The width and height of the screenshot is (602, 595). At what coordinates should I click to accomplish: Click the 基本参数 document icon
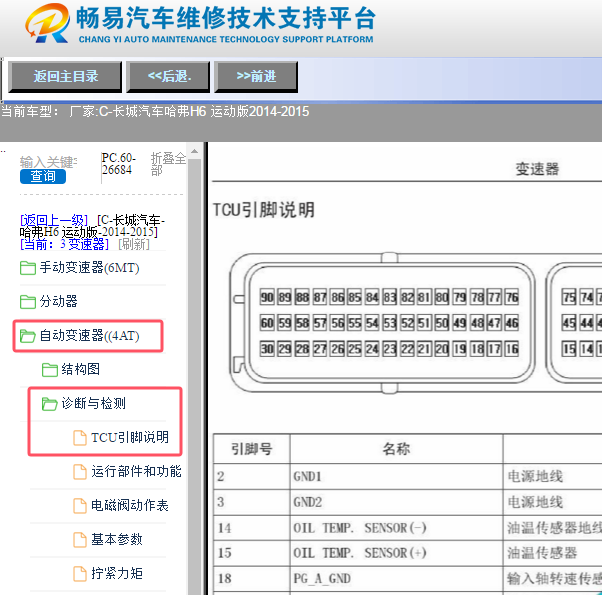[80, 540]
